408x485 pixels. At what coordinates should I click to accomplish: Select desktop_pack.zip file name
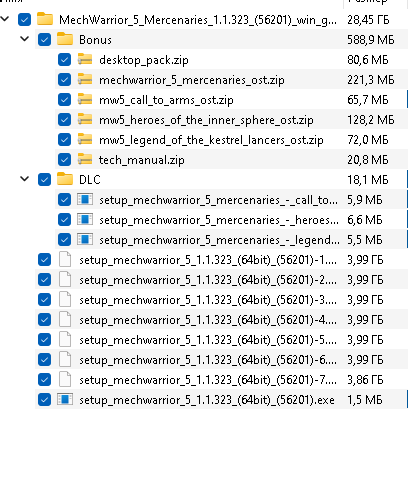coord(144,60)
